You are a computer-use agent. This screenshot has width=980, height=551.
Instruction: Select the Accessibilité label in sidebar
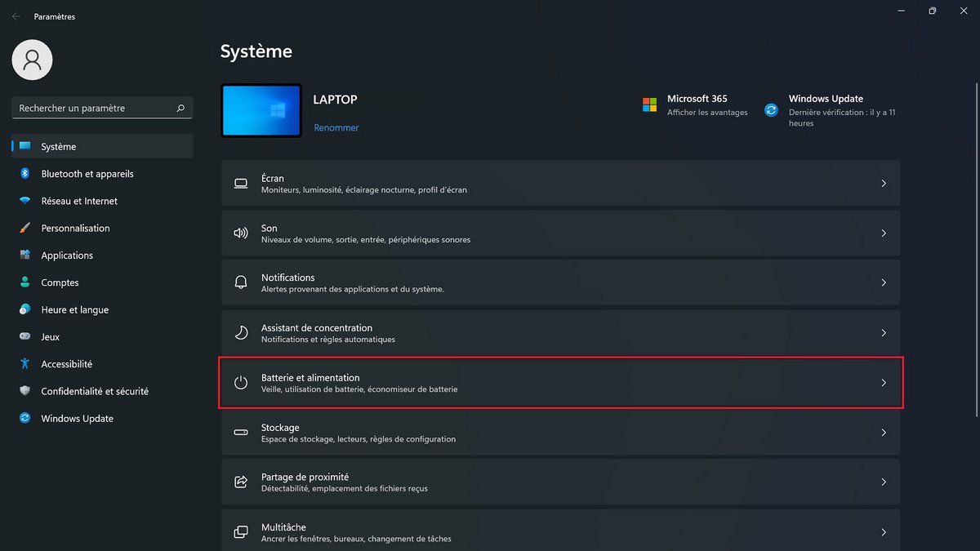click(67, 364)
